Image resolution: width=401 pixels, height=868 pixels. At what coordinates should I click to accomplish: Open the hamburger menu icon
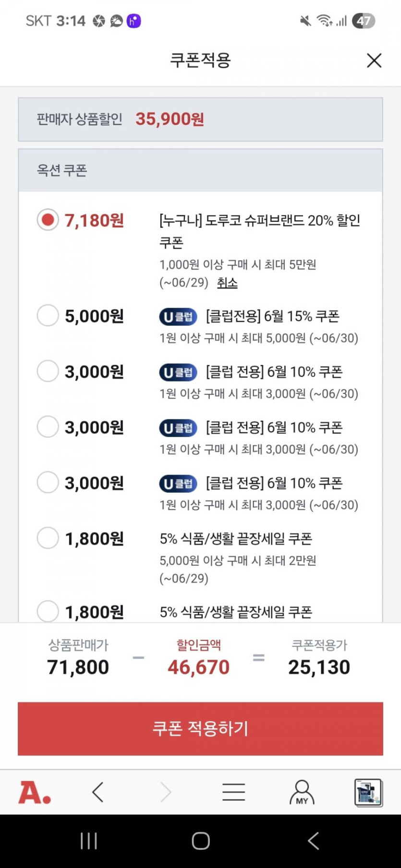234,792
